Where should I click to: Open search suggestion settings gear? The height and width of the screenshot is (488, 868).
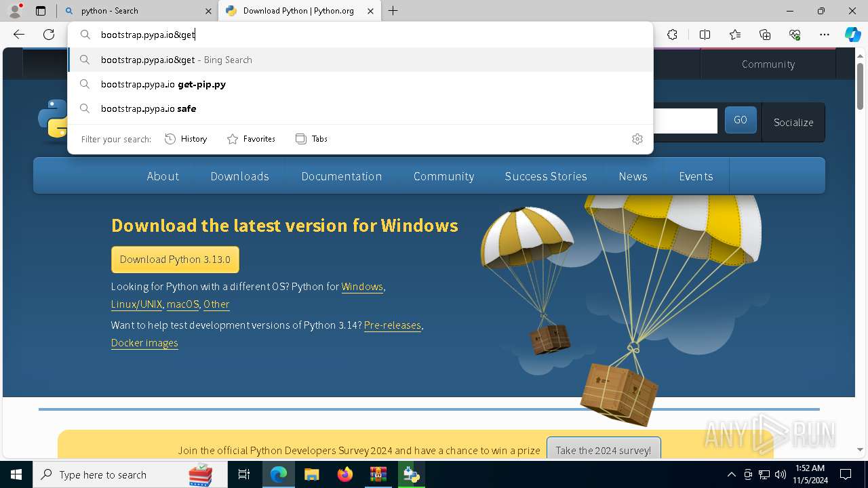tap(637, 139)
